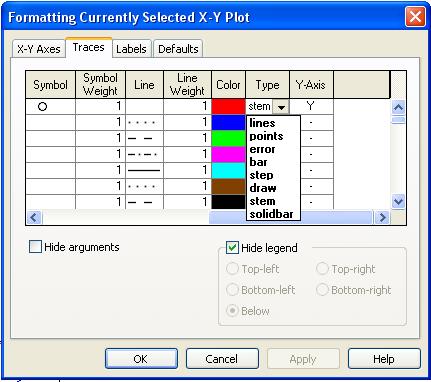Image resolution: width=431 pixels, height=382 pixels.
Task: Click the Cancel button
Action: coord(222,359)
